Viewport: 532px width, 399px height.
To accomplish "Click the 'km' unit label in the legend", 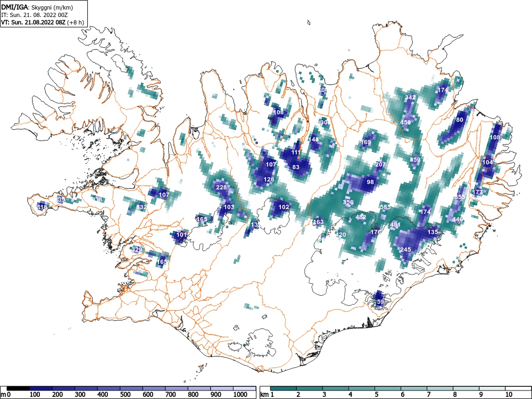I will click(264, 395).
